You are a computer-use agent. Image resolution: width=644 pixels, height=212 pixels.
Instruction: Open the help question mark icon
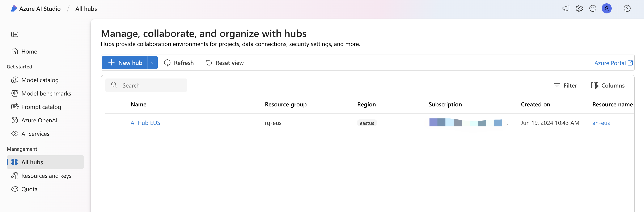pyautogui.click(x=627, y=8)
